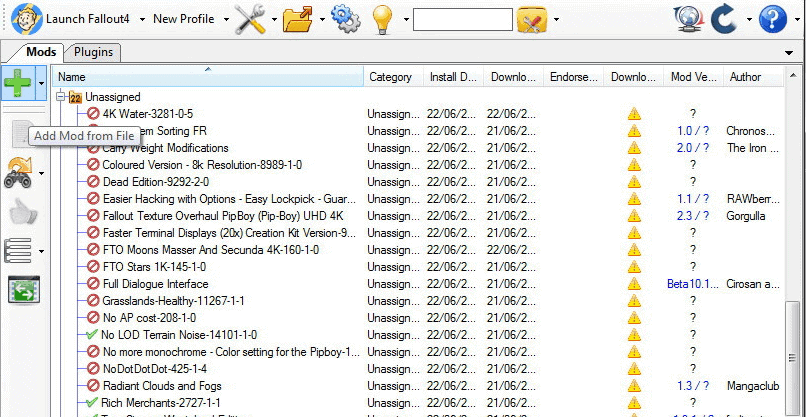The height and width of the screenshot is (417, 806).
Task: Enable the Carry Weight Modifications mod
Action: click(x=93, y=148)
